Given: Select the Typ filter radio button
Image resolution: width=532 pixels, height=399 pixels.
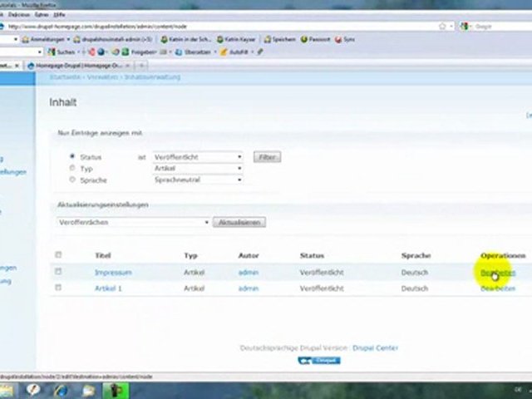Looking at the screenshot, I should pyautogui.click(x=72, y=168).
